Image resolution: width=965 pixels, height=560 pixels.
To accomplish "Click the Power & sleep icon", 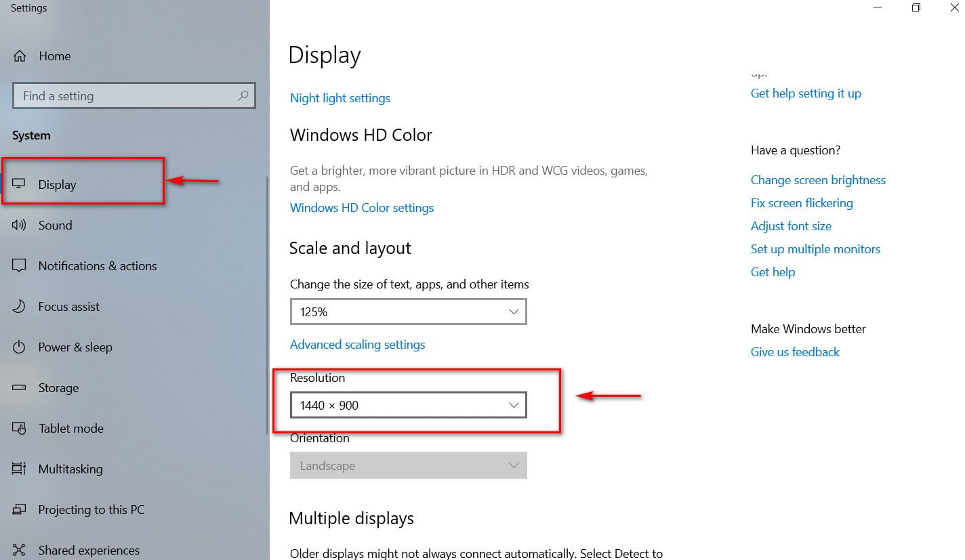I will 19,347.
